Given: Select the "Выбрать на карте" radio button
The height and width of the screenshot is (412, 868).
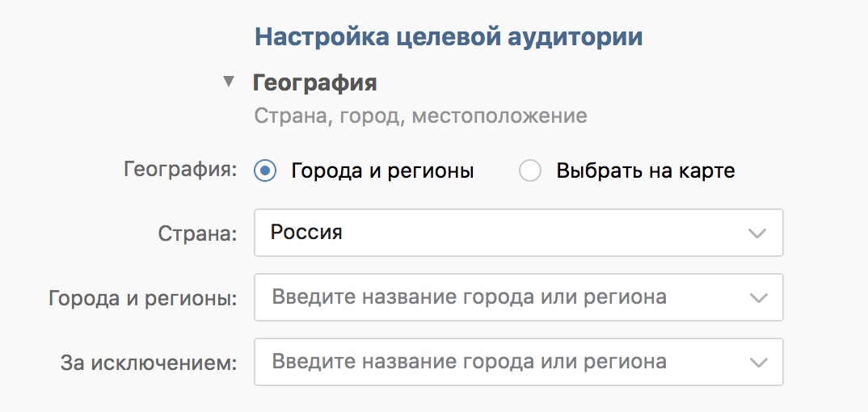Looking at the screenshot, I should [530, 171].
